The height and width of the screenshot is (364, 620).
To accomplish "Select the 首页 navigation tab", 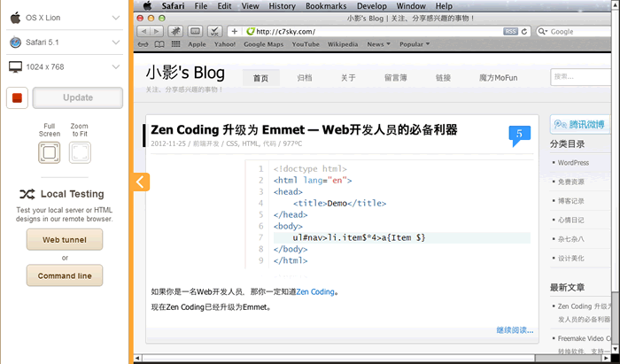I will (x=260, y=78).
